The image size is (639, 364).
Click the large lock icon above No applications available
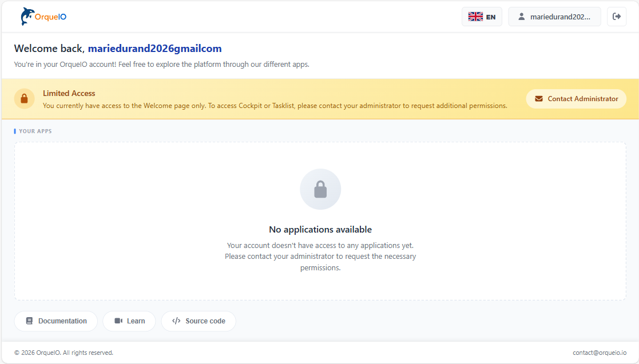point(320,189)
